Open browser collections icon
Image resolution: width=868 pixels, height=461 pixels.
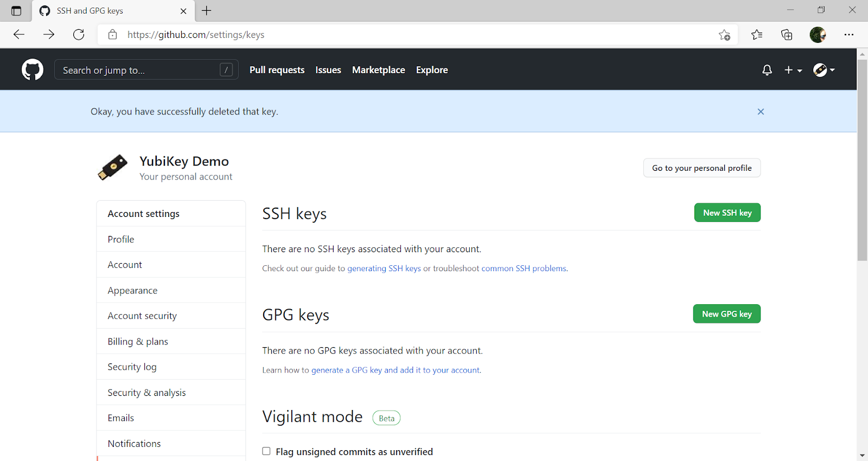click(x=787, y=35)
